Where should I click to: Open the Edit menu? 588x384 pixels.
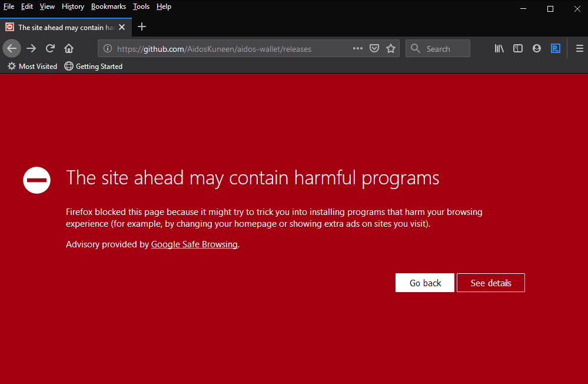(x=26, y=6)
